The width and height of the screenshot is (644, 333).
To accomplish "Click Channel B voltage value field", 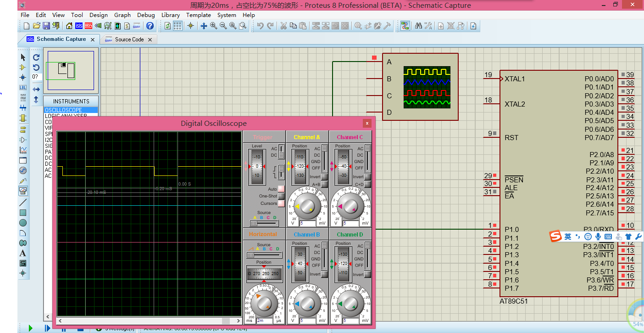I will coord(308,321).
